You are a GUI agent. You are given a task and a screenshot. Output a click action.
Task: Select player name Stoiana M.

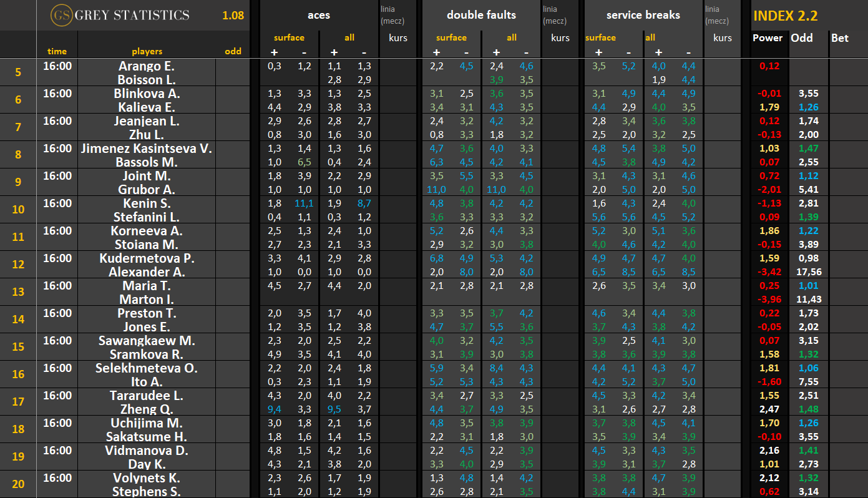coord(147,245)
